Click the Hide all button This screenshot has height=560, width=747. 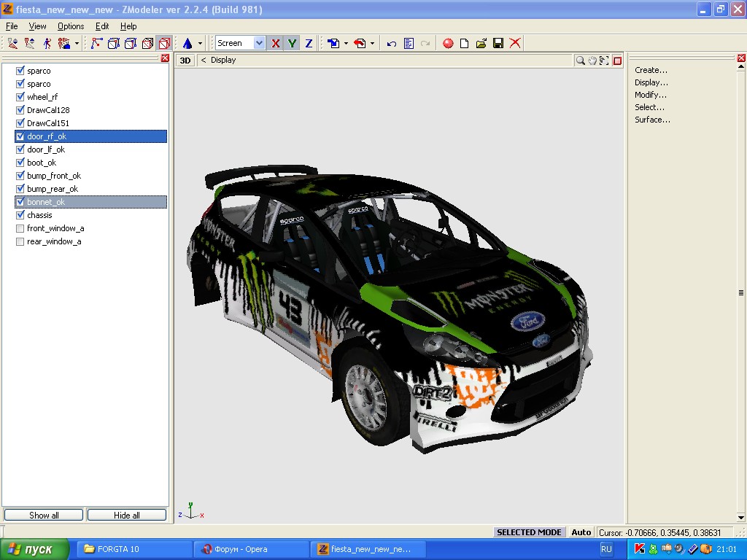tap(127, 516)
